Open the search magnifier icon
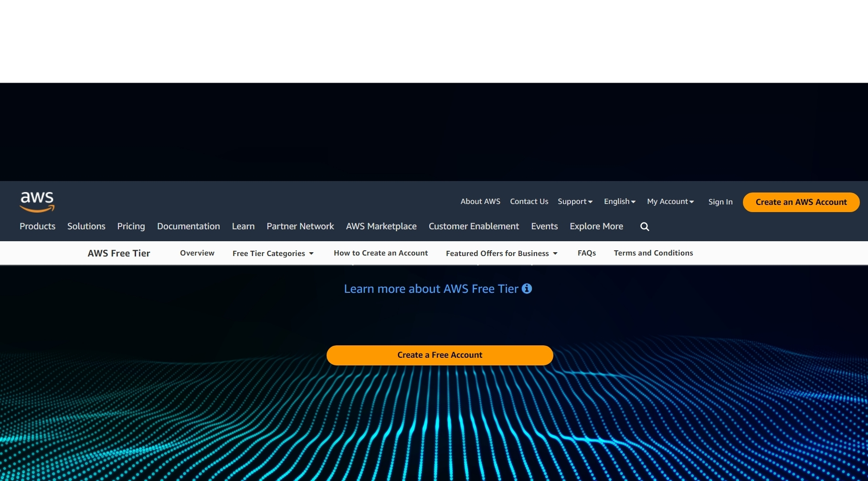Screen dimensions: 868x481 (645, 226)
